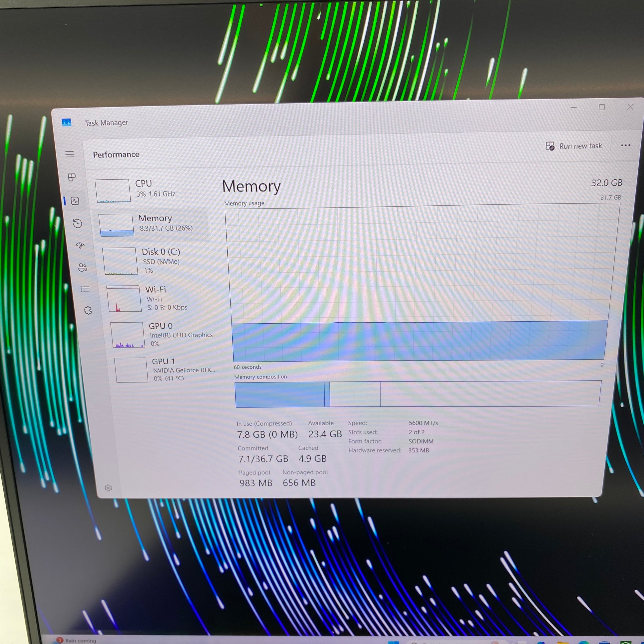Screen dimensions: 644x644
Task: Click the 32.0 GB total value
Action: [607, 183]
